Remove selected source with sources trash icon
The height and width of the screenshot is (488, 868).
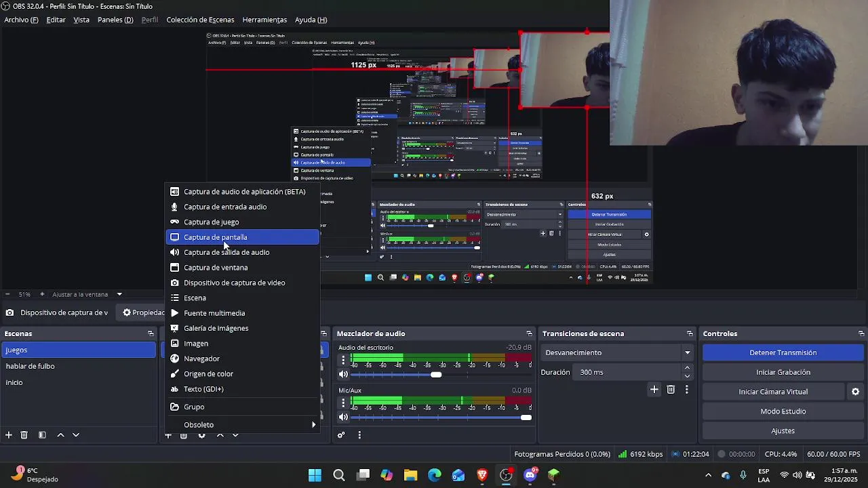point(183,435)
